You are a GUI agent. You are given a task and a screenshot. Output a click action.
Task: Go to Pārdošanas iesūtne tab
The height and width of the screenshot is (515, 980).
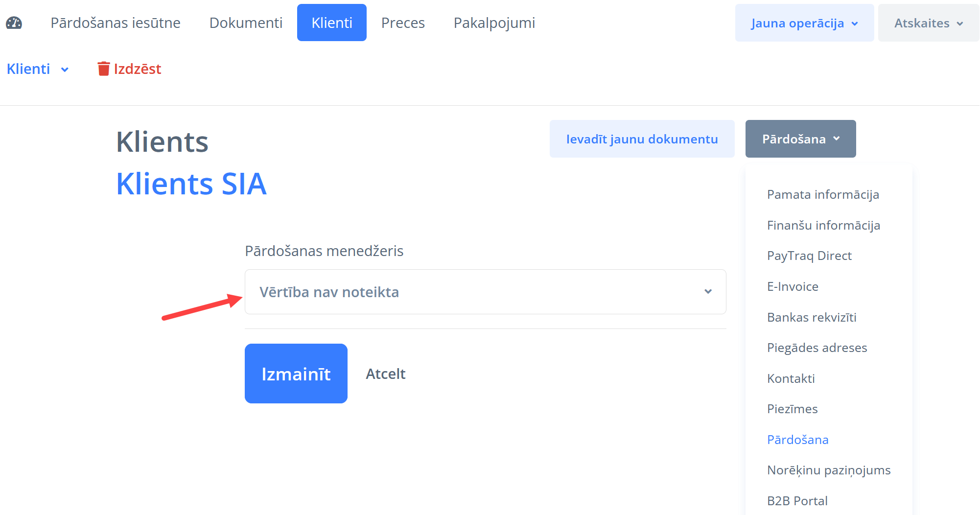[116, 23]
